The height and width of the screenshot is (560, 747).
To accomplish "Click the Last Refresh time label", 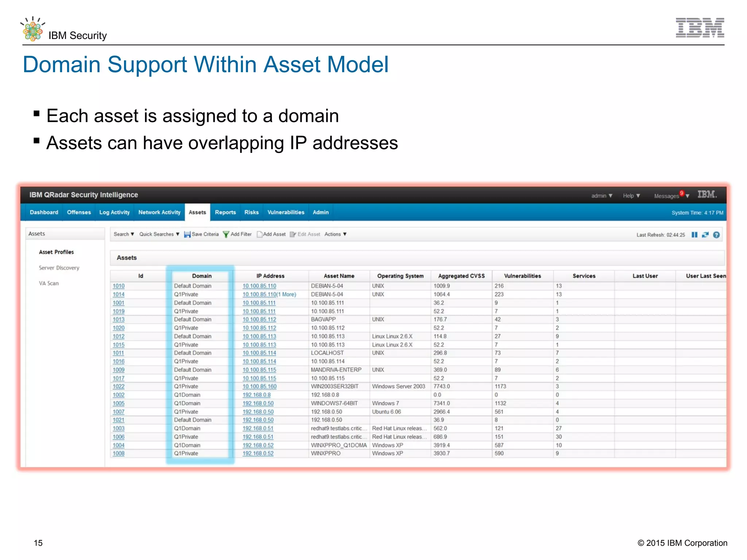I will coord(661,235).
